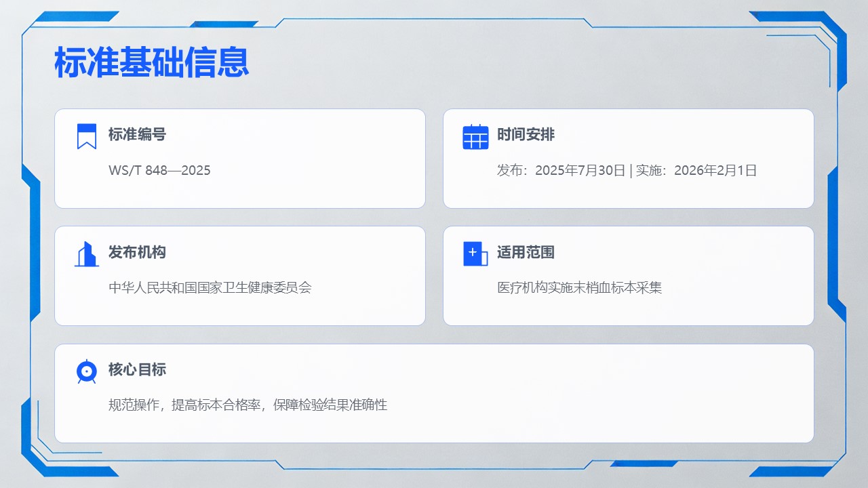Click the calendar icon beside 时间安排
868x488 pixels.
point(475,137)
